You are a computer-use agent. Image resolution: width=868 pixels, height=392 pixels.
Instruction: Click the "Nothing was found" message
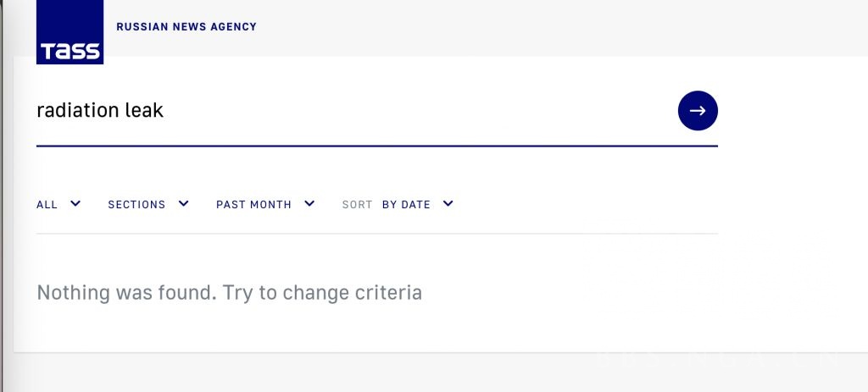coord(229,293)
